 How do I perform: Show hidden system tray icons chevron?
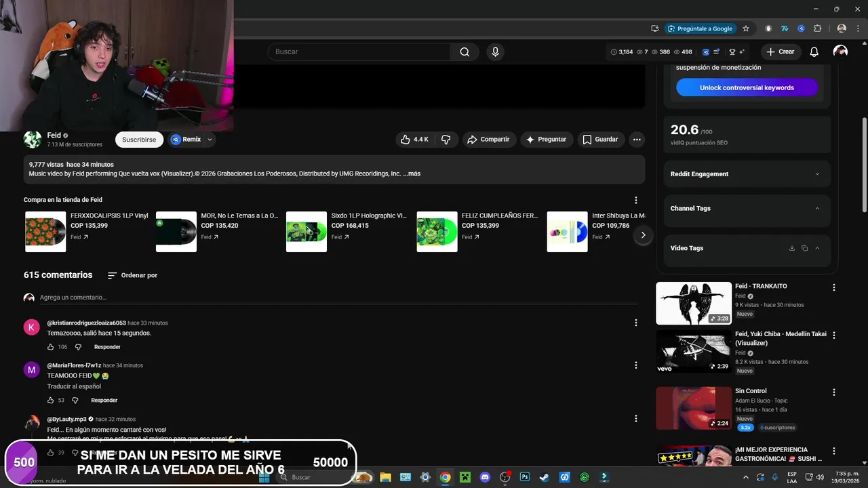coord(747,477)
